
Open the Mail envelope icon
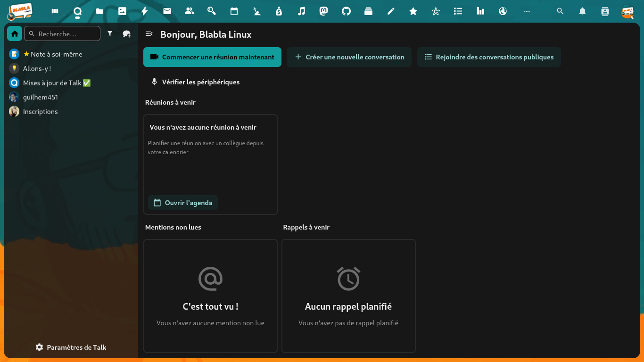tap(167, 11)
